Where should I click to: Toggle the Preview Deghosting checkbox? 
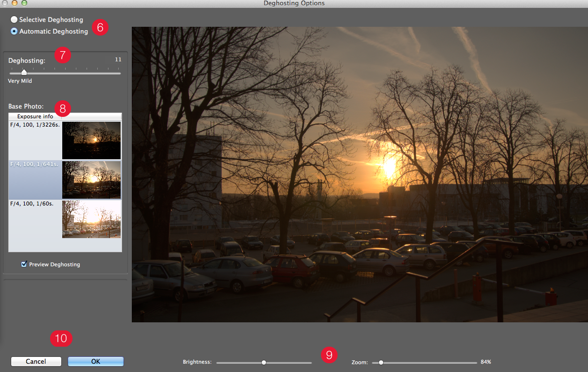click(x=24, y=264)
